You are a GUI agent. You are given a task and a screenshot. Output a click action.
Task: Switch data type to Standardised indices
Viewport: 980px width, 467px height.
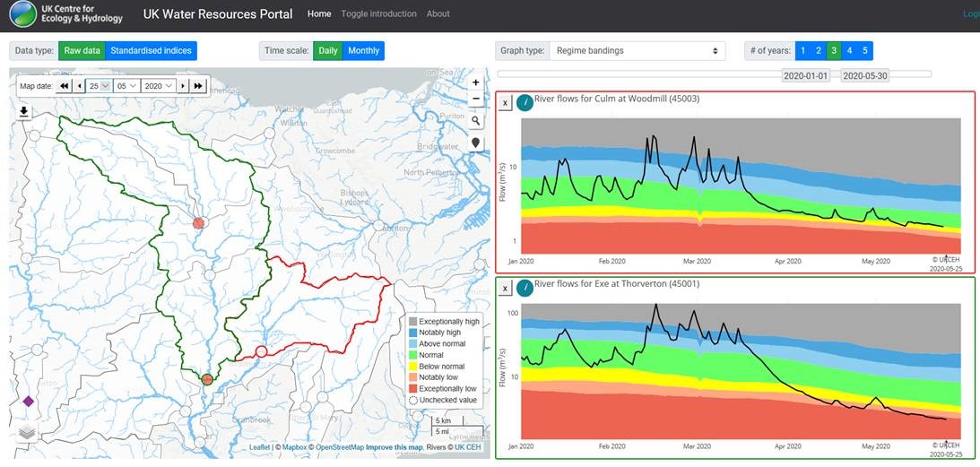(151, 51)
